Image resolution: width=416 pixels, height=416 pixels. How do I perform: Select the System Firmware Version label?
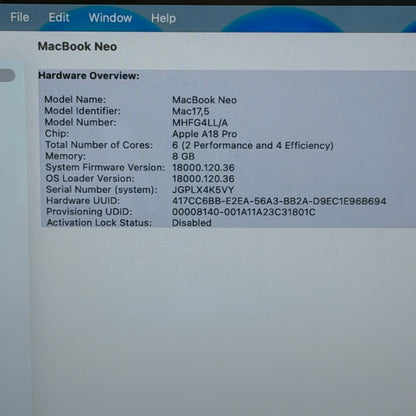pos(105,167)
